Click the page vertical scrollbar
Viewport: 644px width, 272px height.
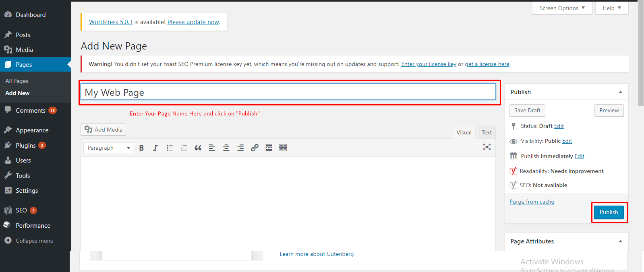[x=641, y=53]
